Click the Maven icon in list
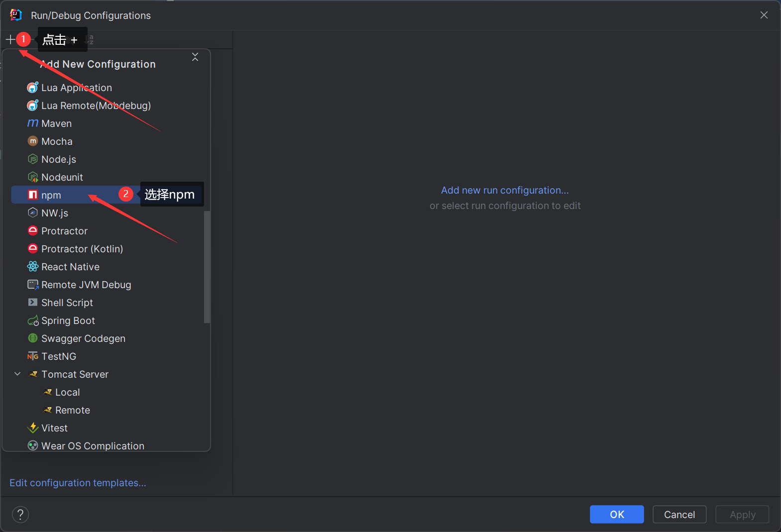781x532 pixels. (33, 123)
